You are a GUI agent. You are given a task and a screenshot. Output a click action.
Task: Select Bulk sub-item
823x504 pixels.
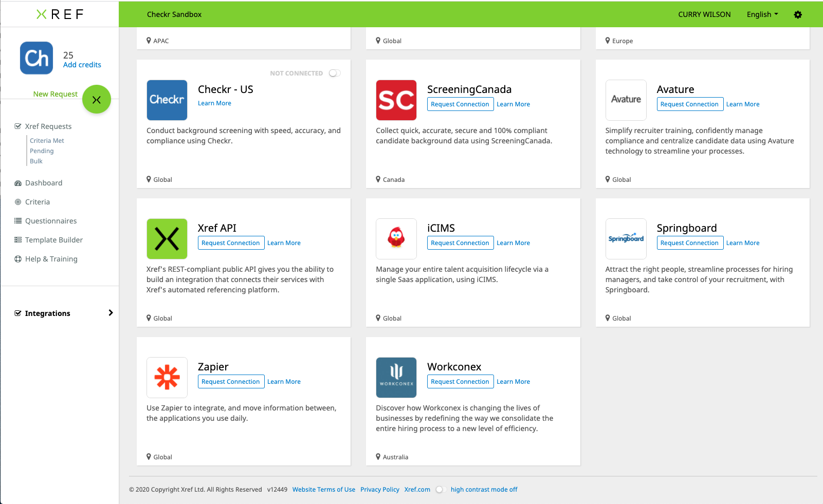[x=36, y=161]
